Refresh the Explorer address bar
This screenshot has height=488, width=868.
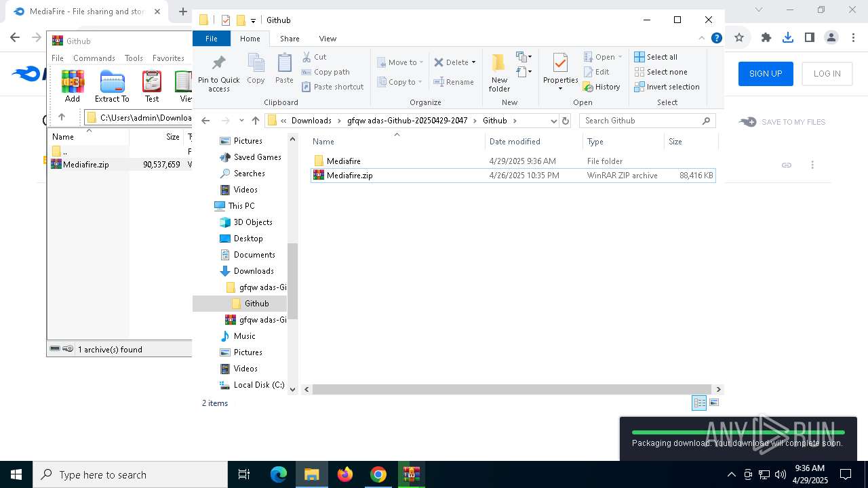coord(566,121)
